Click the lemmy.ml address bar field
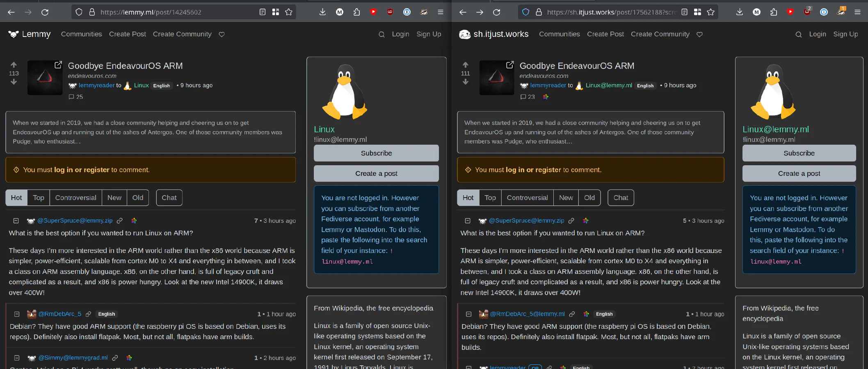This screenshot has width=868, height=369. point(164,12)
